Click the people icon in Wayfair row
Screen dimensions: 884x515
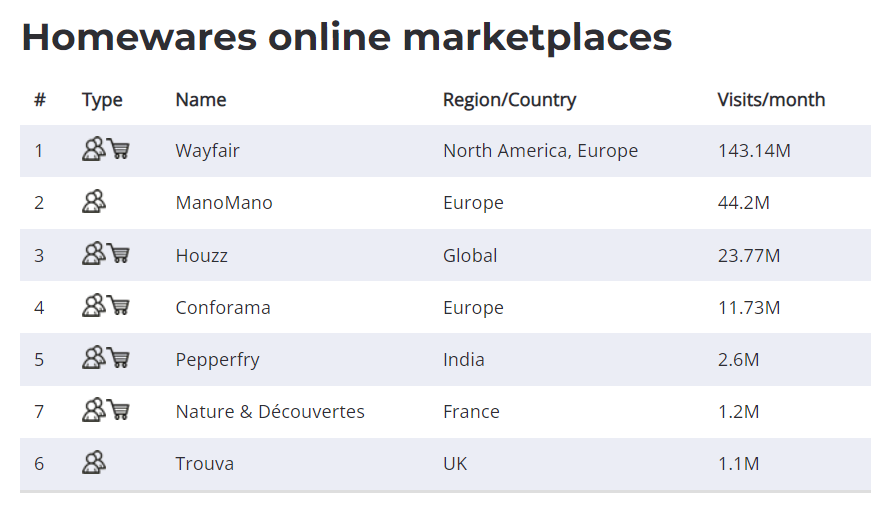coord(94,149)
